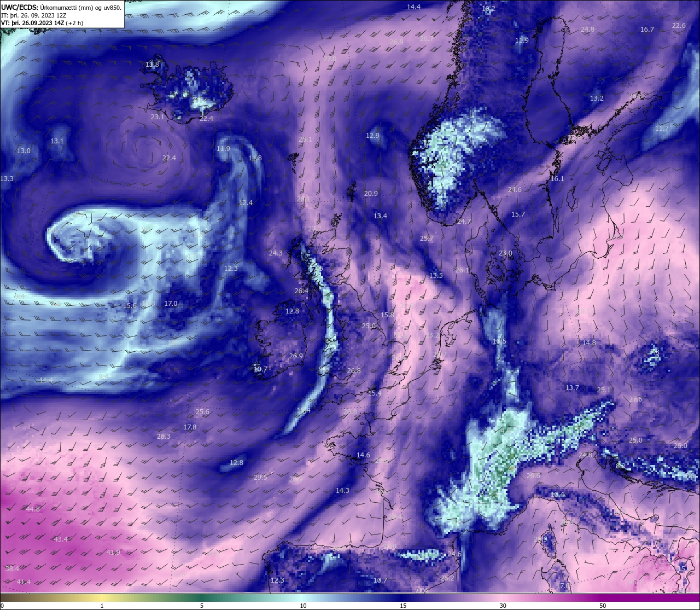Click the '26.4' value label
This screenshot has width=700, height=610.
pos(301,291)
